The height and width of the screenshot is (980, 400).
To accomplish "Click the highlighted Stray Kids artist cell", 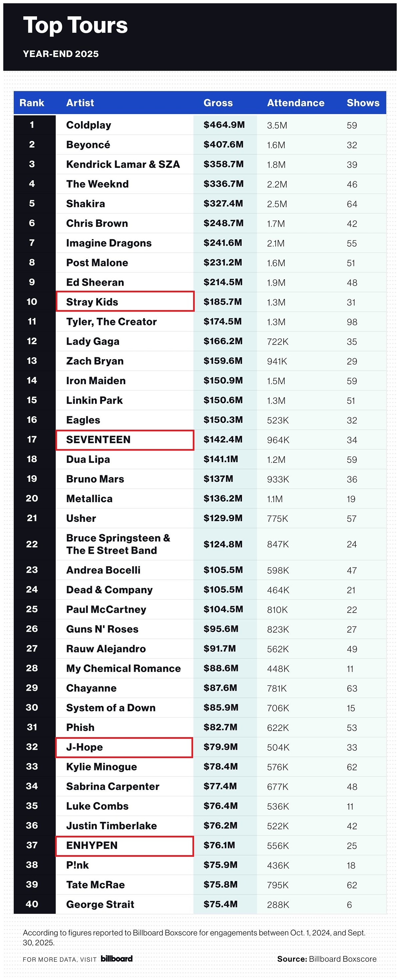I will [125, 302].
